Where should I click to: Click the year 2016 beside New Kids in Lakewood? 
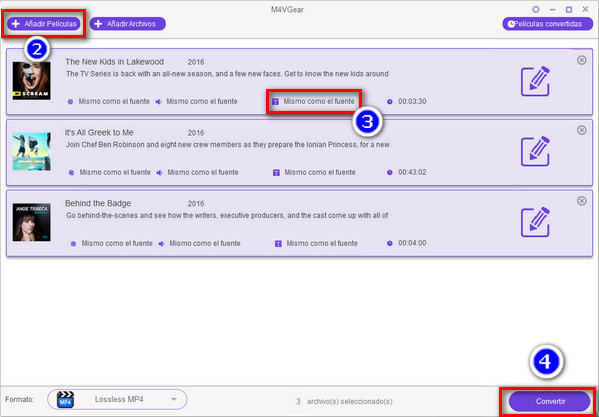196,62
